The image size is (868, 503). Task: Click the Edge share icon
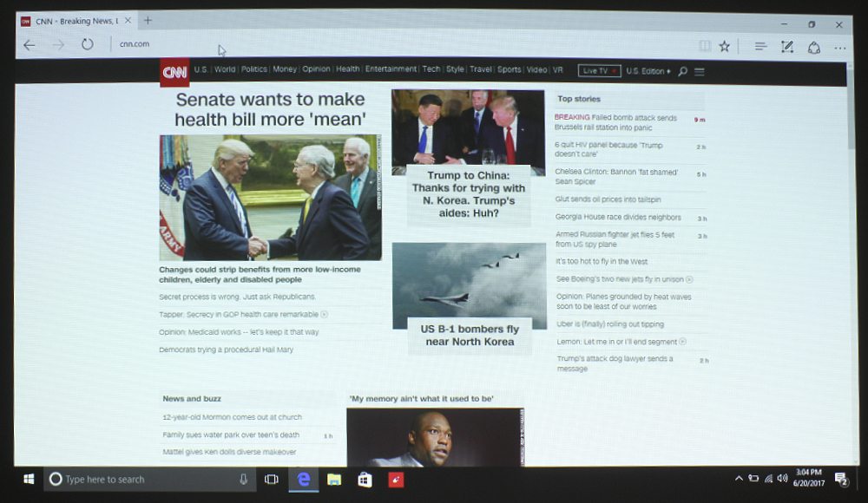[814, 48]
